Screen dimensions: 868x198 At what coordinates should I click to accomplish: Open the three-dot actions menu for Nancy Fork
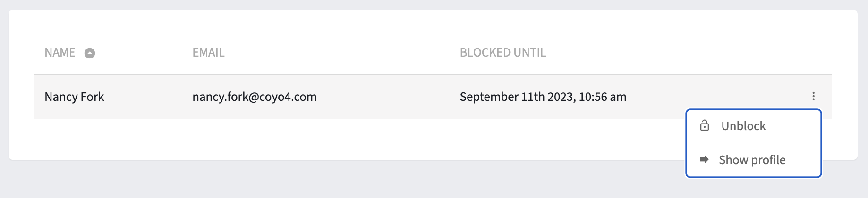(813, 96)
